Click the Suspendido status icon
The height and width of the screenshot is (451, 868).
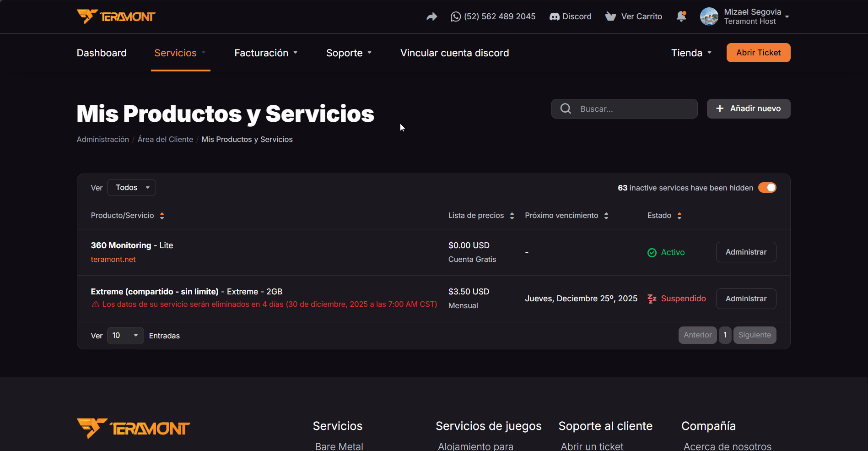tap(652, 299)
